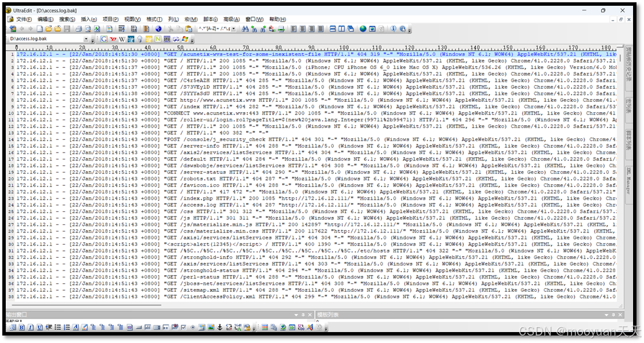
Task: Click the Find Previous icon
Action: (x=254, y=29)
